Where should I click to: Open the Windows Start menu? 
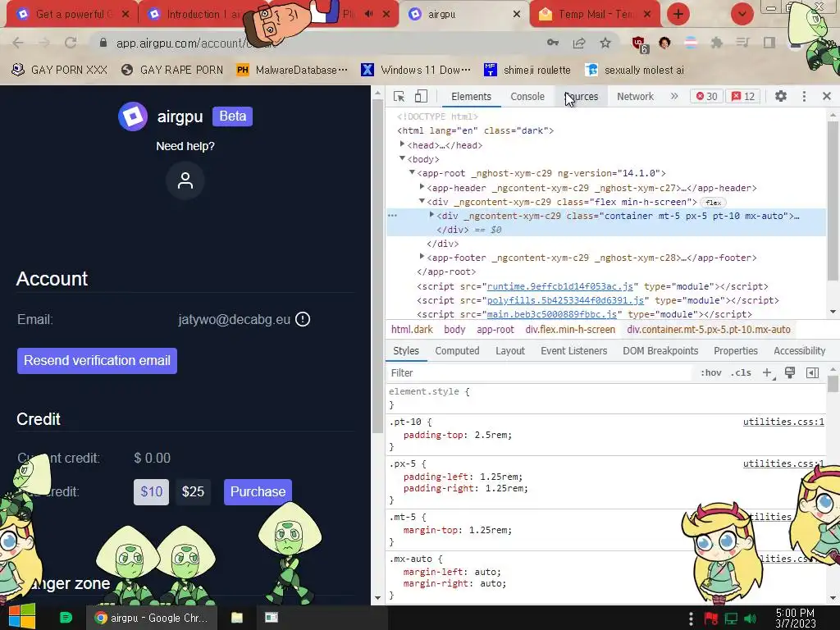(22, 618)
